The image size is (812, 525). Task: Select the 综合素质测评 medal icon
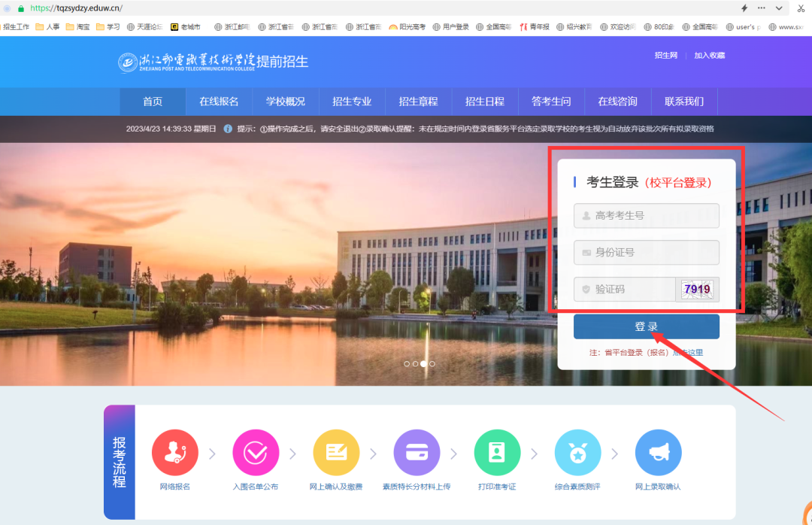(578, 453)
